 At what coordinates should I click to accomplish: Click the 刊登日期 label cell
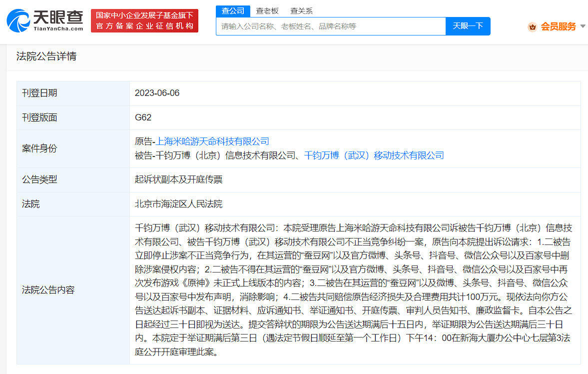pyautogui.click(x=73, y=93)
